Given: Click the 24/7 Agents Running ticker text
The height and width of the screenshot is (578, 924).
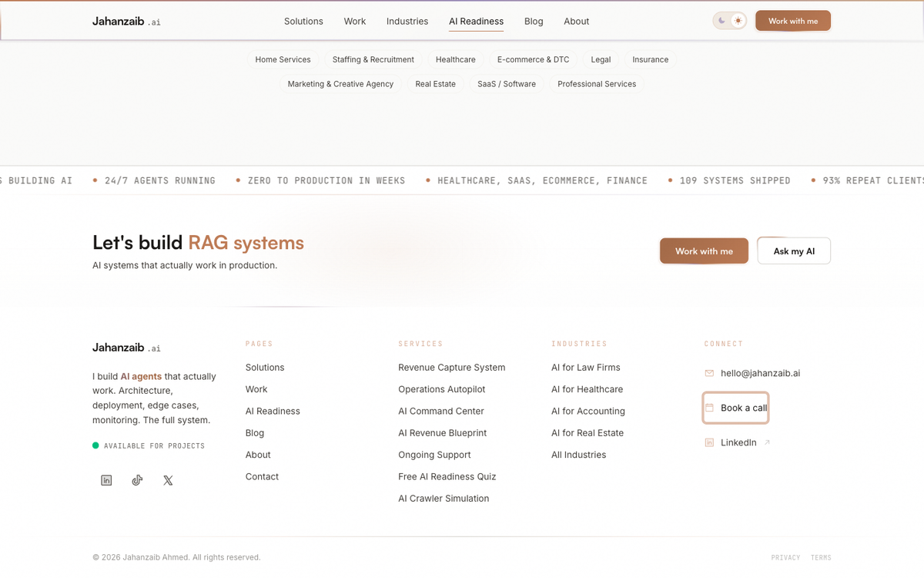Looking at the screenshot, I should 160,180.
